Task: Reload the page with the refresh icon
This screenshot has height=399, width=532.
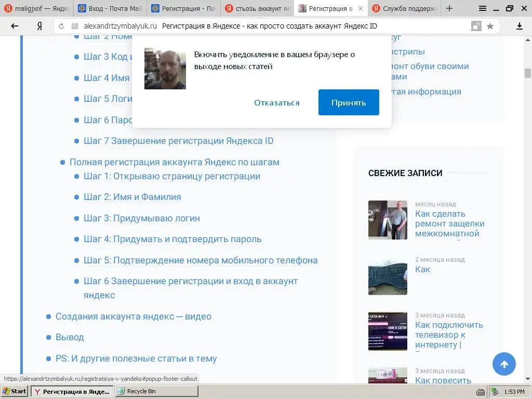Action: point(61,26)
